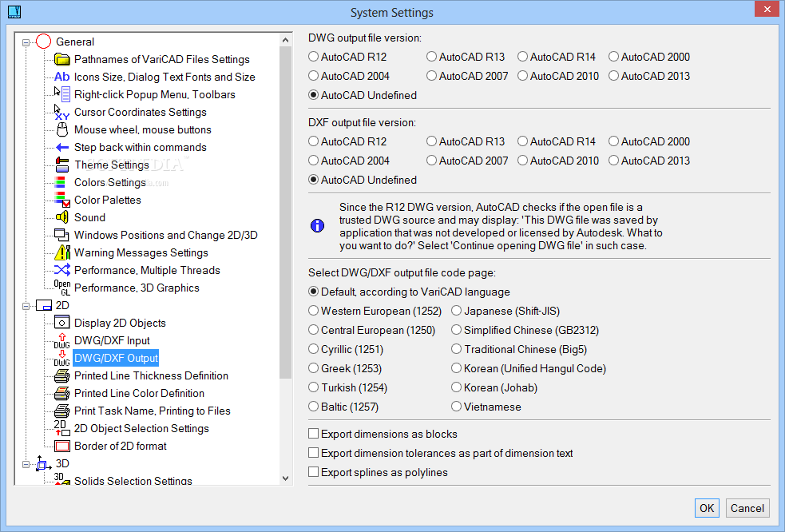The width and height of the screenshot is (785, 532).
Task: Collapse the 3D tree node
Action: pos(26,464)
